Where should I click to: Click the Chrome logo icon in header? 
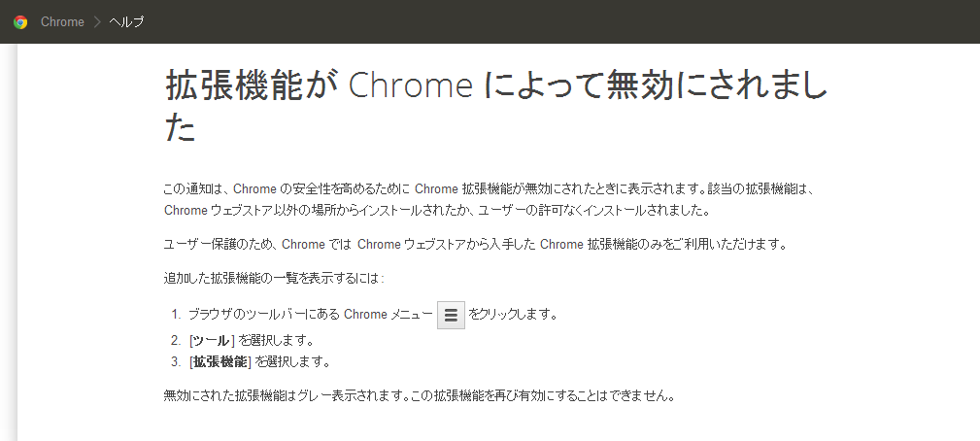click(20, 21)
